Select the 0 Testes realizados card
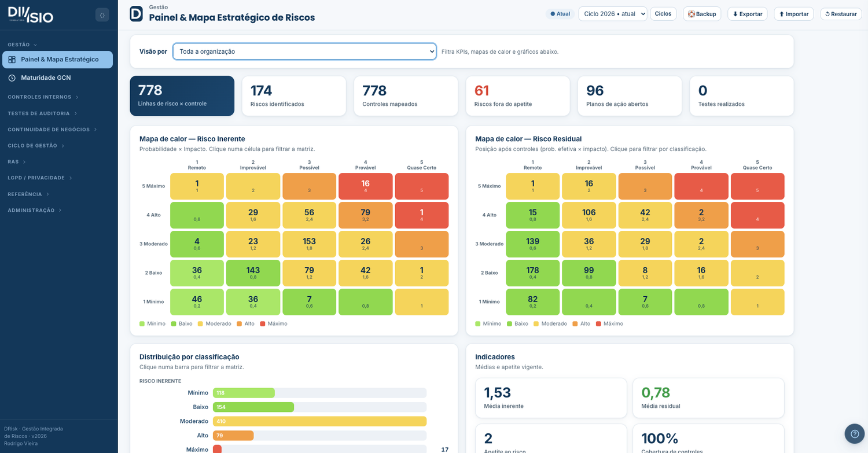Viewport: 868px width, 453px height. tap(742, 96)
